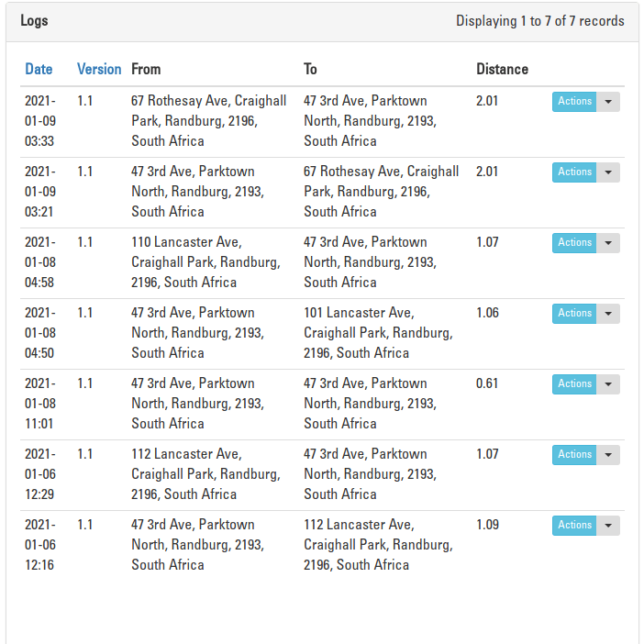
Task: Expand Actions caret for 2021-01-06 12:29 log
Action: [609, 455]
